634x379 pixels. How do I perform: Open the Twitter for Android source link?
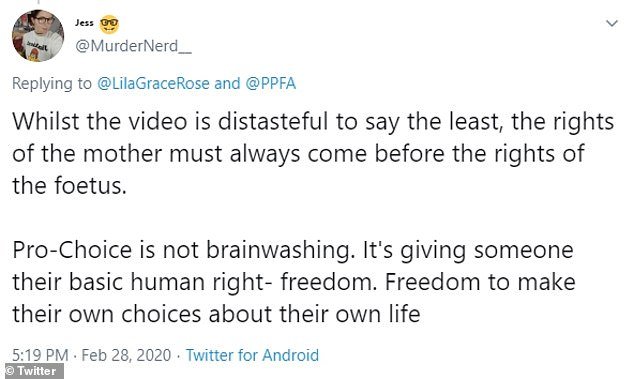[x=252, y=355]
